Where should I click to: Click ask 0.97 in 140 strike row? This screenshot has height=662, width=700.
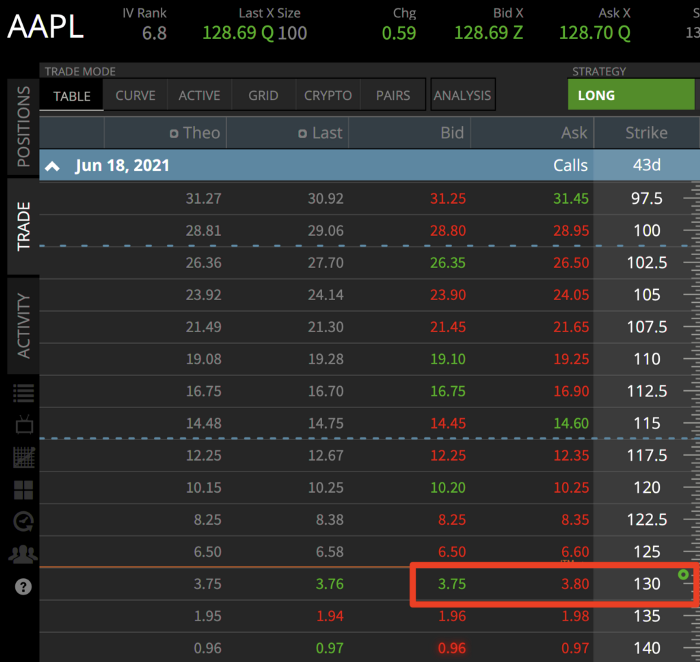(575, 648)
